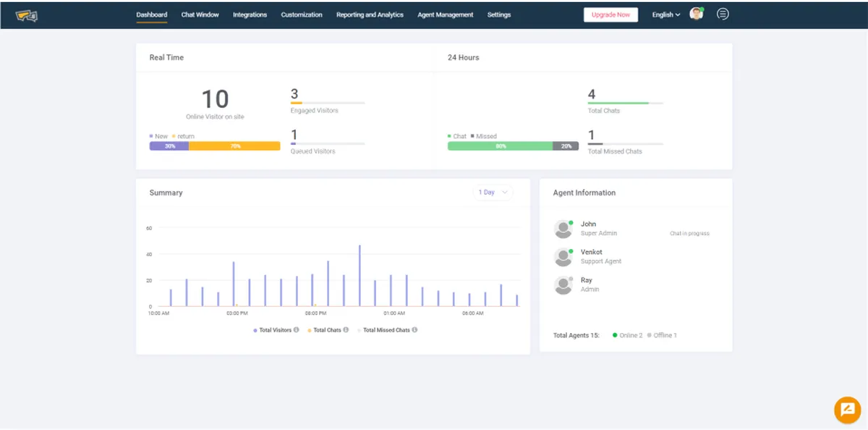This screenshot has width=868, height=430.
Task: Open the user profile avatar
Action: (x=697, y=14)
